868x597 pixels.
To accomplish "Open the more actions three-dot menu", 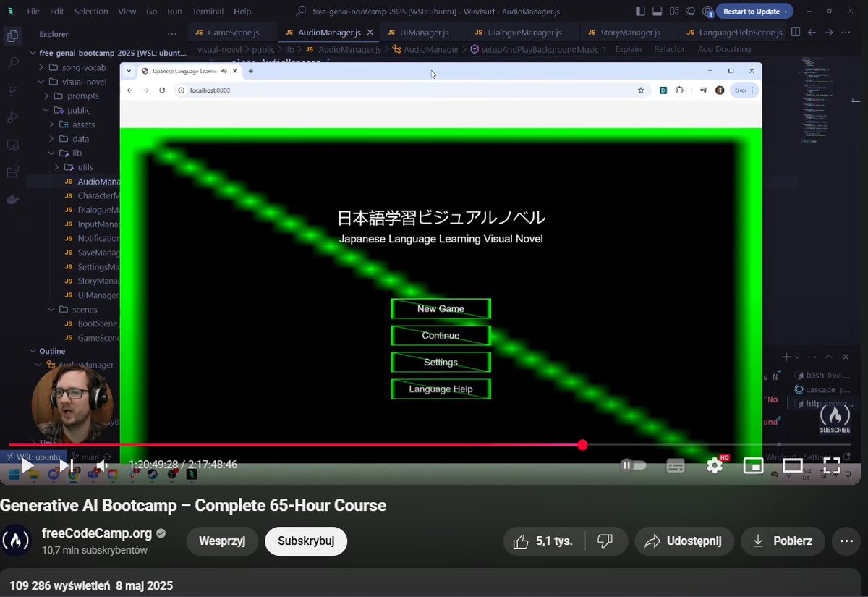I will point(846,541).
